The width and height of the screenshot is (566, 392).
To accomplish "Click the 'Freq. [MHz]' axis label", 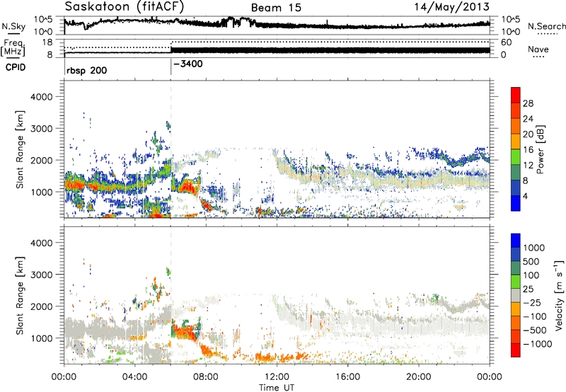I will (13, 47).
